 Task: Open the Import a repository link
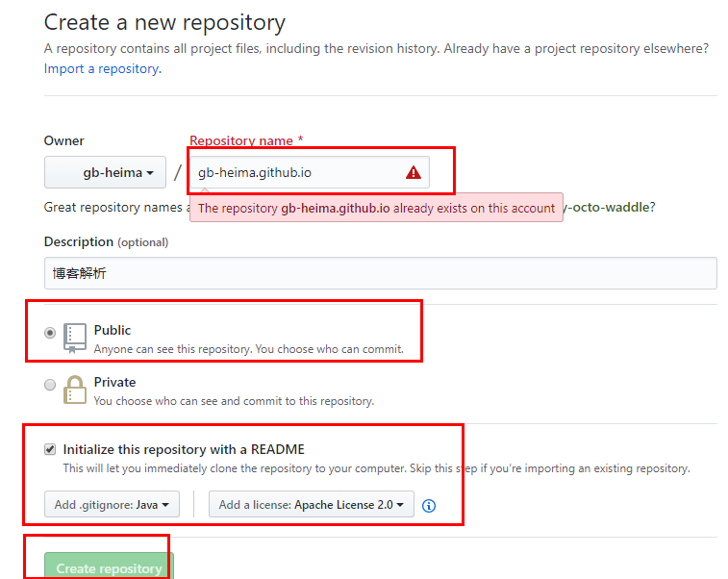(103, 68)
